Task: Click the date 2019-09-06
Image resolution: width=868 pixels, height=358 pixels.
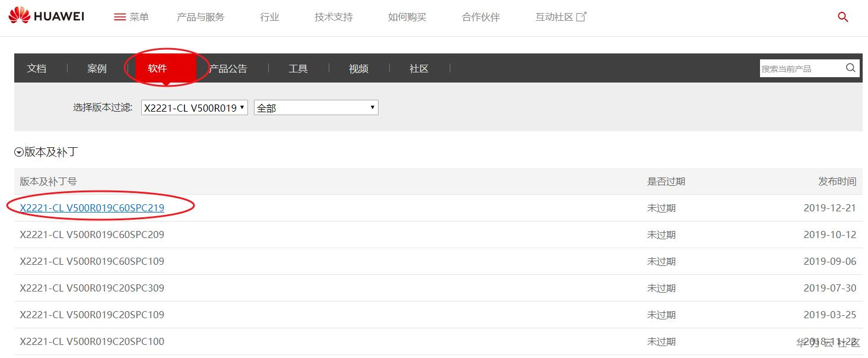Action: [x=830, y=261]
